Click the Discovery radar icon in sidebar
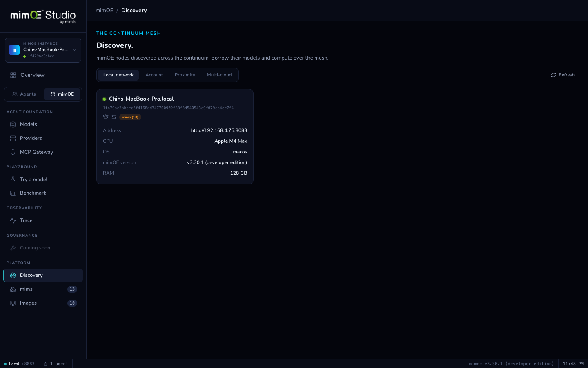Viewport: 588px width, 368px height. tap(13, 275)
